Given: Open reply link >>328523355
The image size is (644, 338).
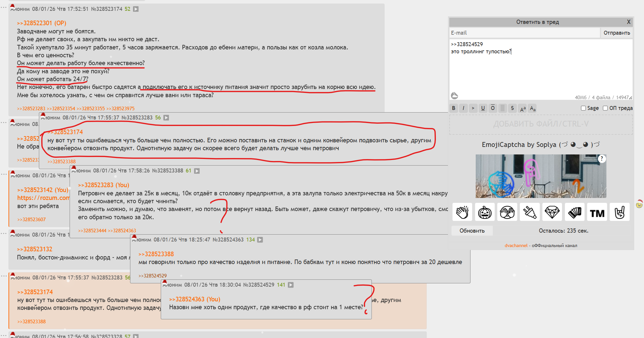Looking at the screenshot, I should point(91,109).
